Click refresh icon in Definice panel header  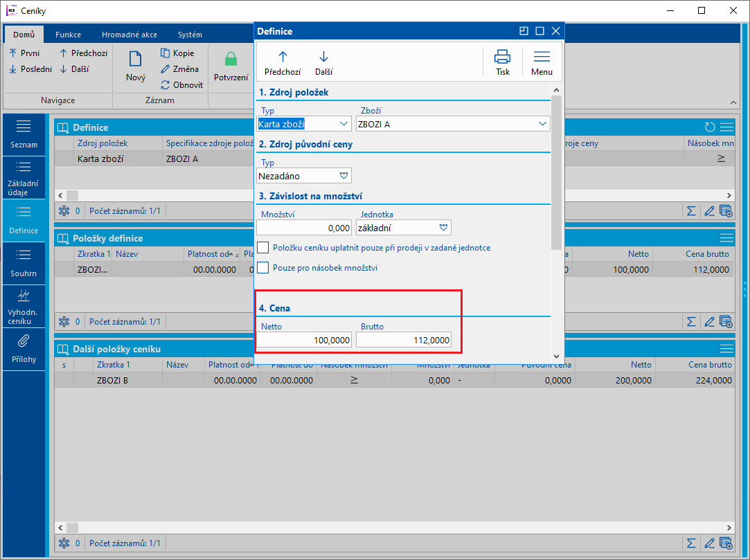point(710,127)
